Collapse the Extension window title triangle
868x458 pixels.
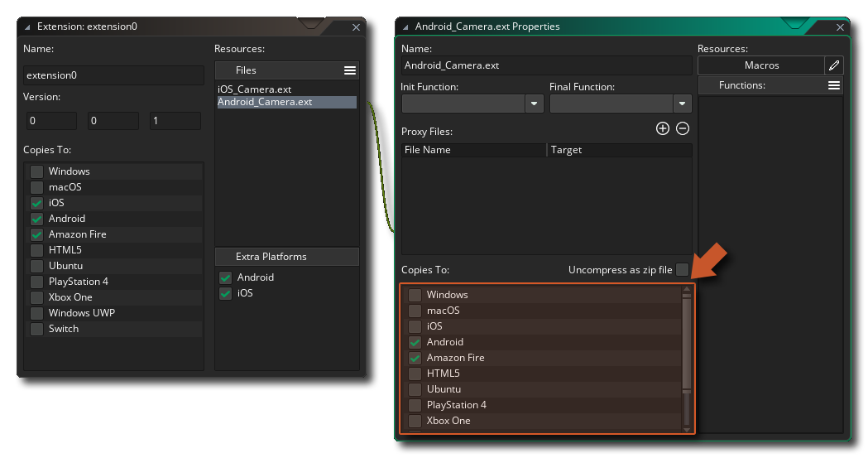pos(27,27)
